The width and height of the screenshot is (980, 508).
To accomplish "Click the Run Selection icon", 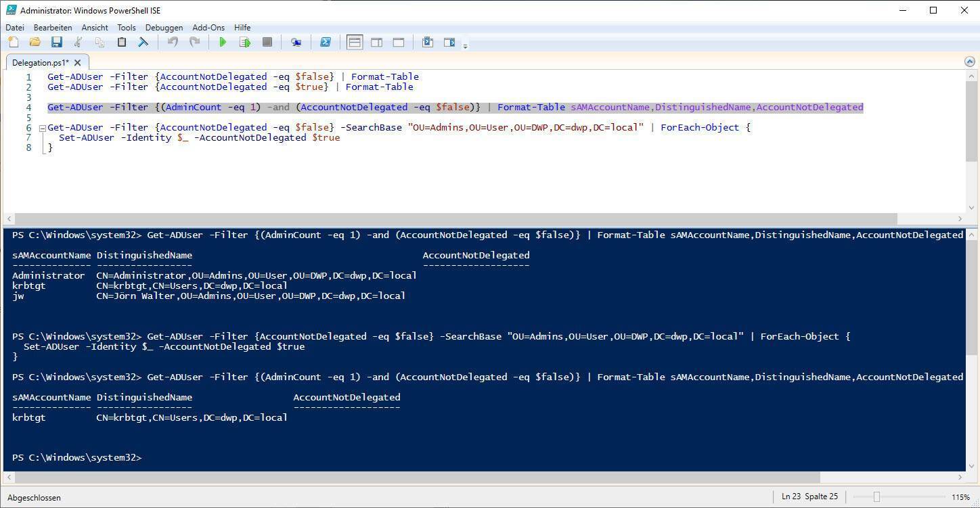I will [x=244, y=42].
